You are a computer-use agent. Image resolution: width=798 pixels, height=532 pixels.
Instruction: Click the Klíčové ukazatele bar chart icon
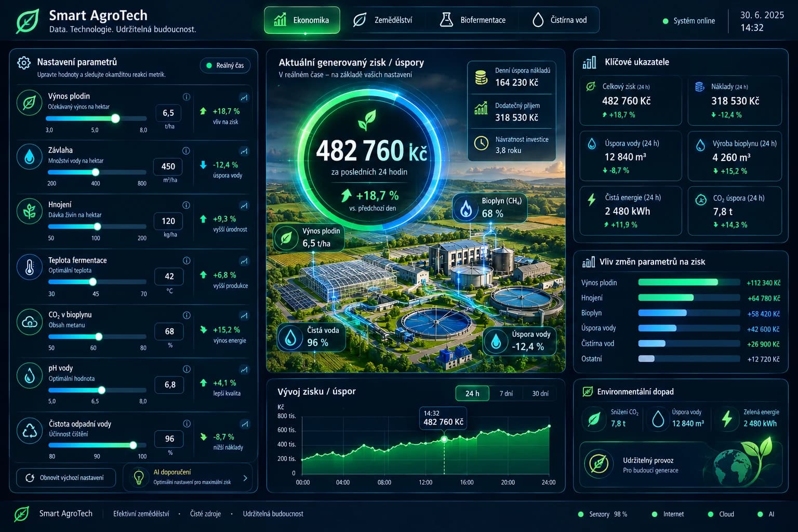pyautogui.click(x=589, y=62)
